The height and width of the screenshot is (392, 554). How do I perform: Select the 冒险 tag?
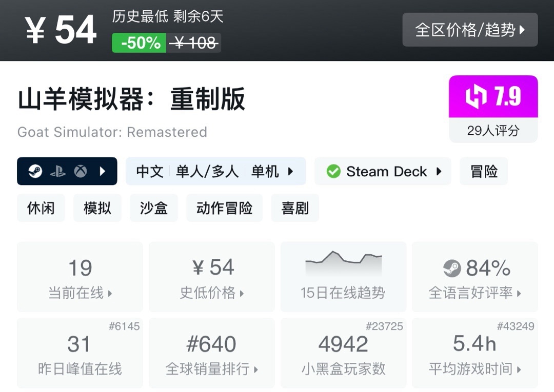(484, 171)
